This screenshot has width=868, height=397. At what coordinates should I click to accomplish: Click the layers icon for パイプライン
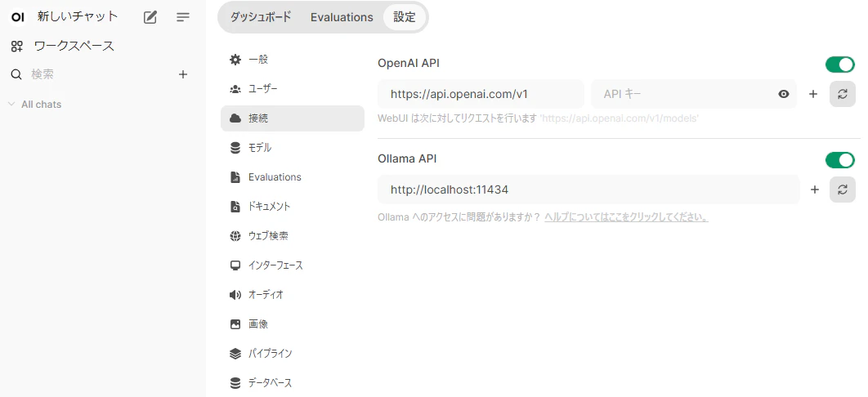tap(235, 354)
